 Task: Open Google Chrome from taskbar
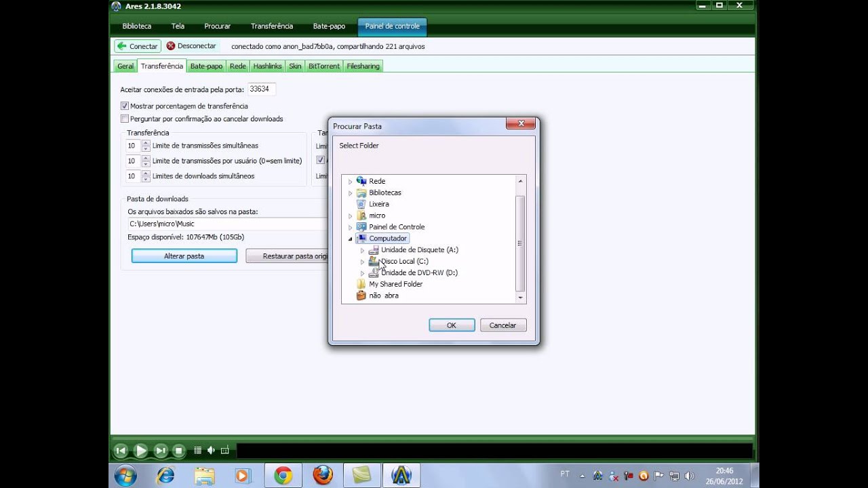pos(283,476)
